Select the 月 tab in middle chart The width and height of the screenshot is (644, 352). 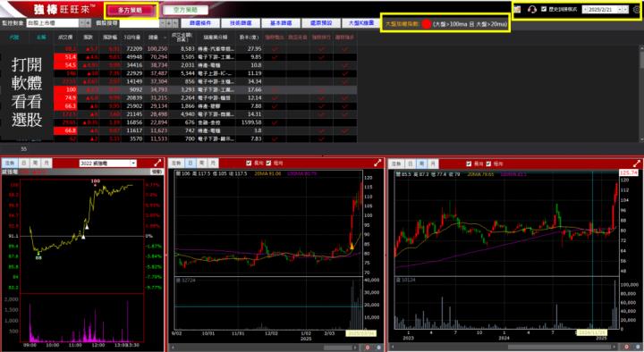point(213,163)
